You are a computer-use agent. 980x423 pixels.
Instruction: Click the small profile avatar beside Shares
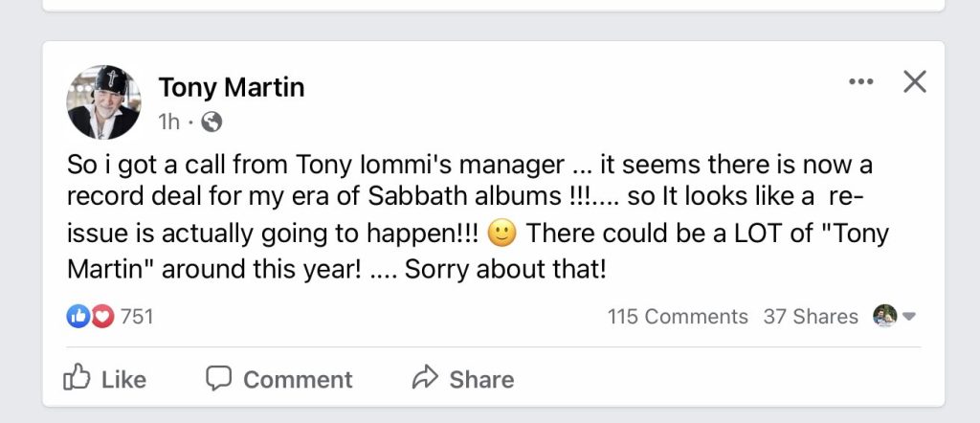coord(885,316)
